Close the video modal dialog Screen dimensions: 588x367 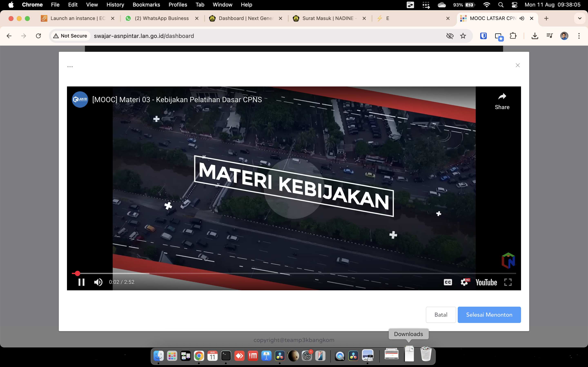pyautogui.click(x=518, y=65)
